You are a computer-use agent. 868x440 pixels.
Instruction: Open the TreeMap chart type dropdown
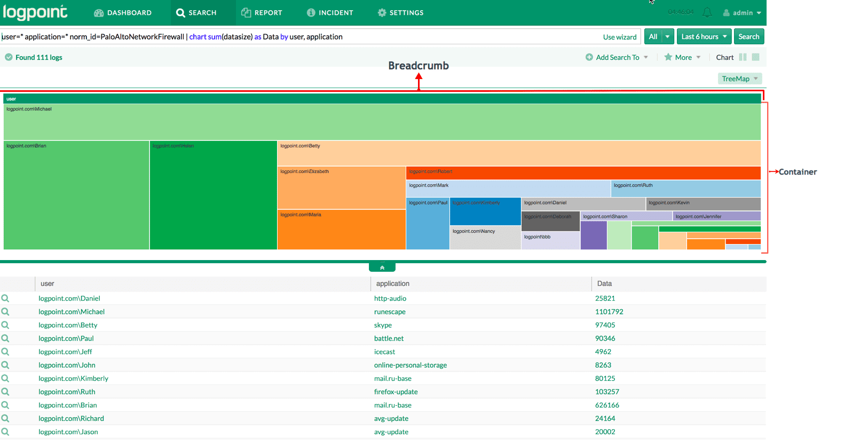point(740,78)
